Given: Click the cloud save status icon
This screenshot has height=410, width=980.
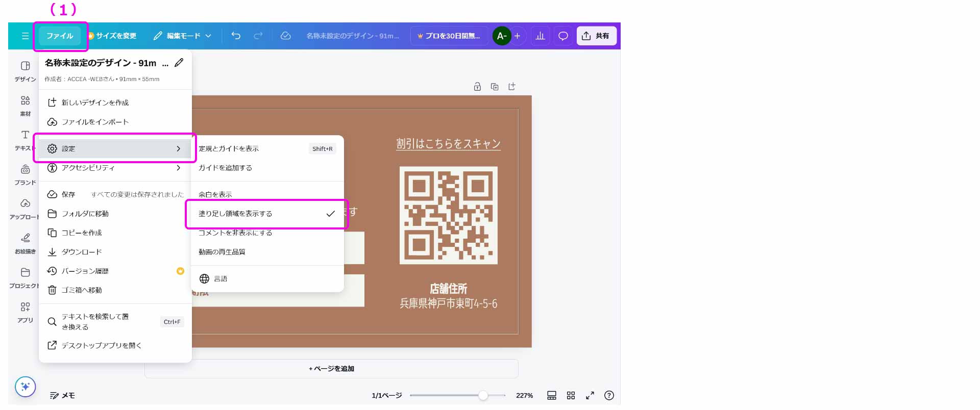Looking at the screenshot, I should coord(286,36).
